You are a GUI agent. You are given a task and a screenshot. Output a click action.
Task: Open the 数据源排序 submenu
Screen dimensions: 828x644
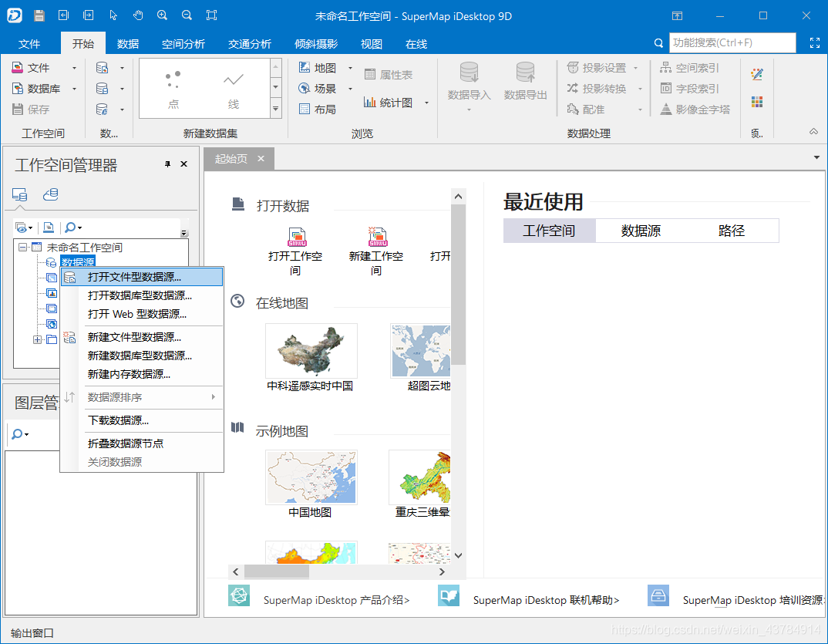(142, 397)
